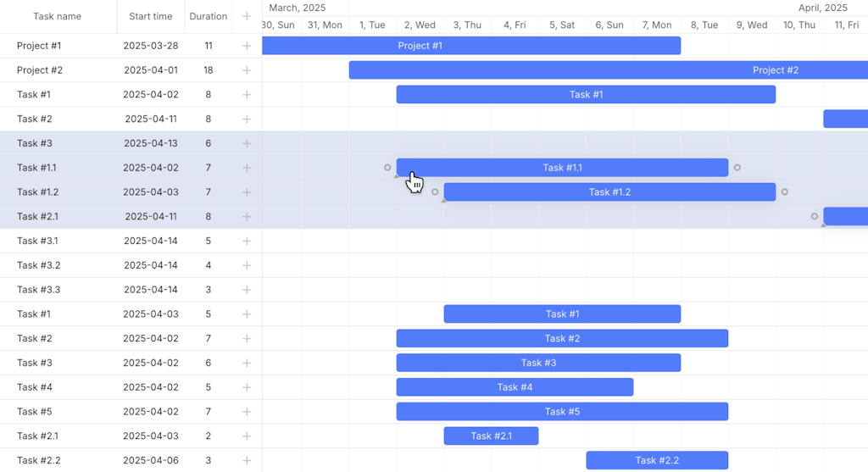Screen dimensions: 868x472
Task: Click the '8, Tue' date header
Action: point(704,25)
